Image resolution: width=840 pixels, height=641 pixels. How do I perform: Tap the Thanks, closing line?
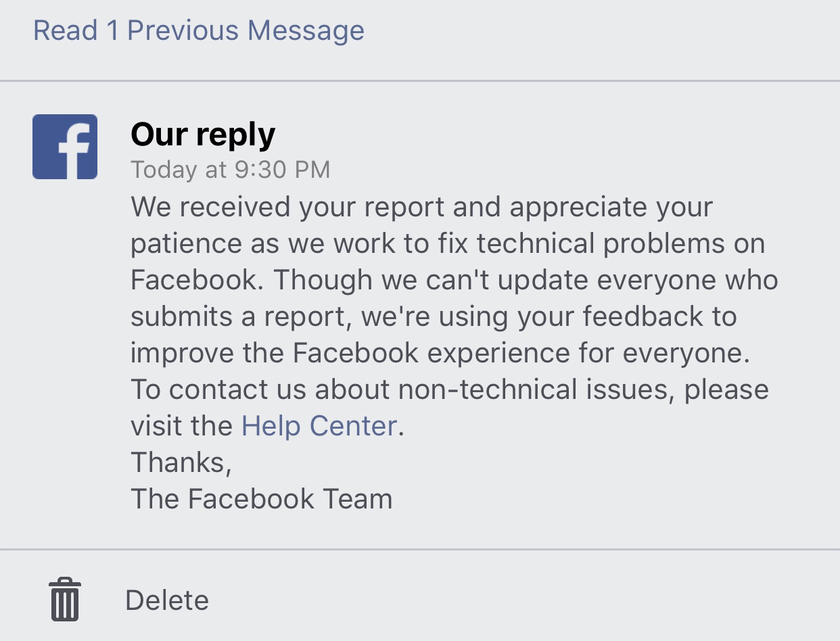[181, 462]
